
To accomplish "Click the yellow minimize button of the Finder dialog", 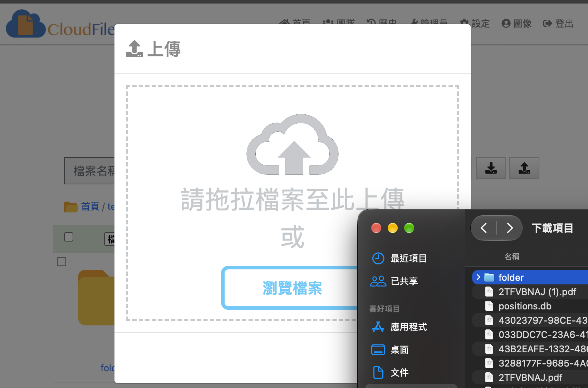I will coord(393,228).
